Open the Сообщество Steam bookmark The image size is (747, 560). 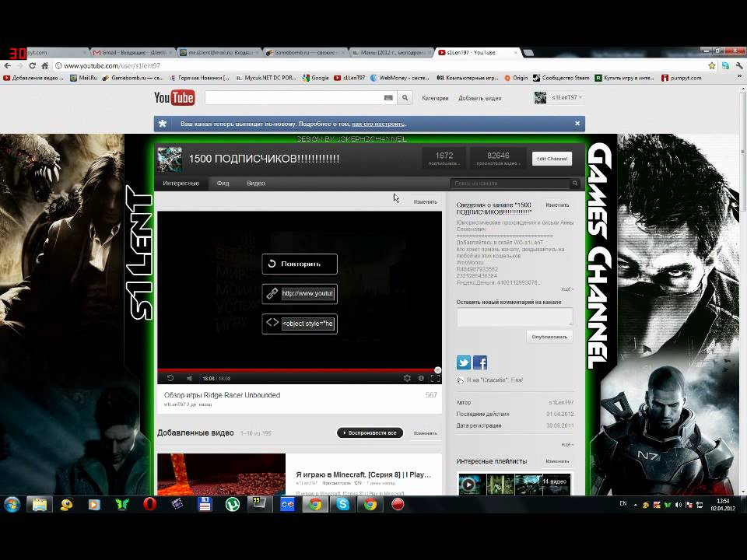tap(561, 78)
